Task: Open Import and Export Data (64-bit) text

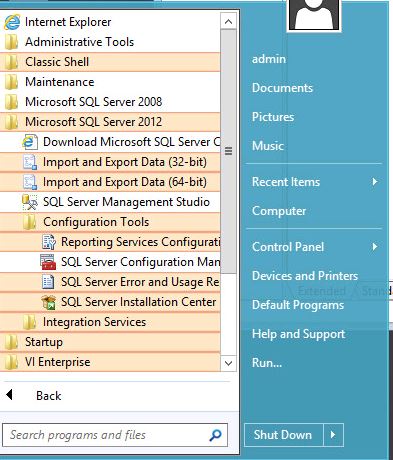Action: 125,182
